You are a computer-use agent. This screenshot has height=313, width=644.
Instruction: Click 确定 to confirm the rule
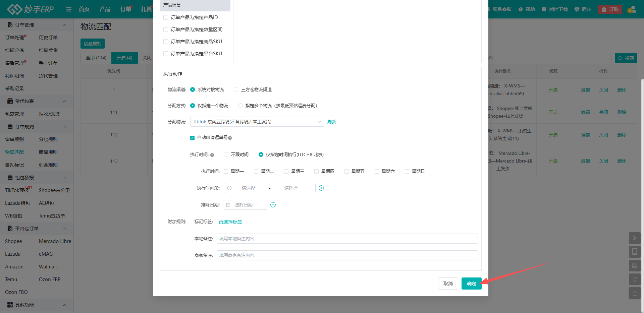(x=471, y=284)
